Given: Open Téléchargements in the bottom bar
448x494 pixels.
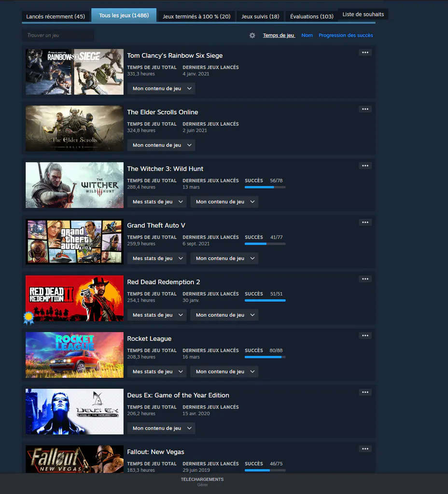Looking at the screenshot, I should tap(202, 479).
